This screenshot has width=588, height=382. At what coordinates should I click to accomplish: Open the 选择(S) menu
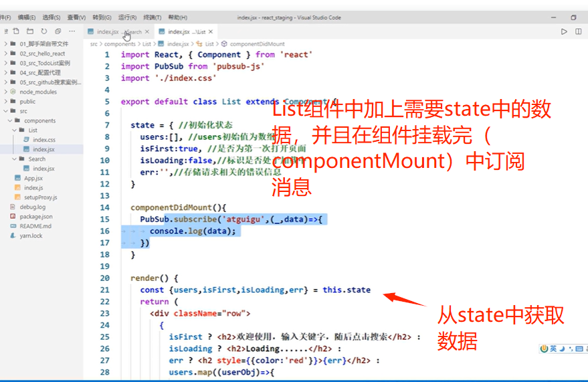52,17
